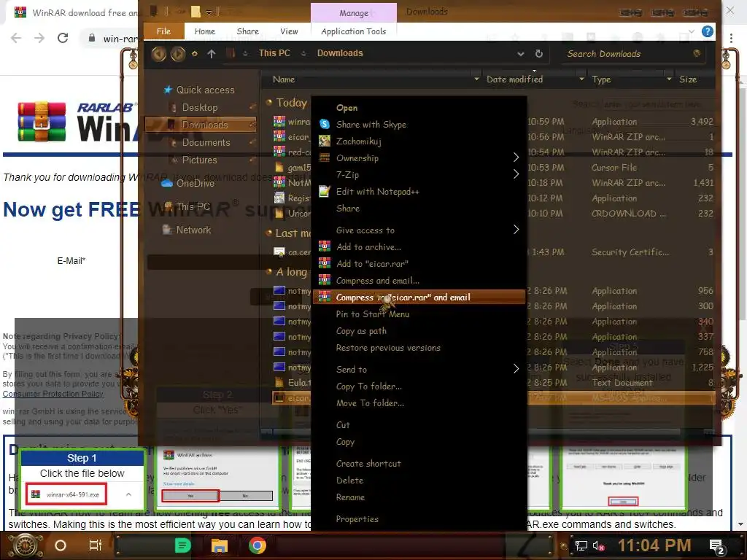This screenshot has width=747, height=560.
Task: Open Date modified column filter dropdown
Action: (x=581, y=79)
